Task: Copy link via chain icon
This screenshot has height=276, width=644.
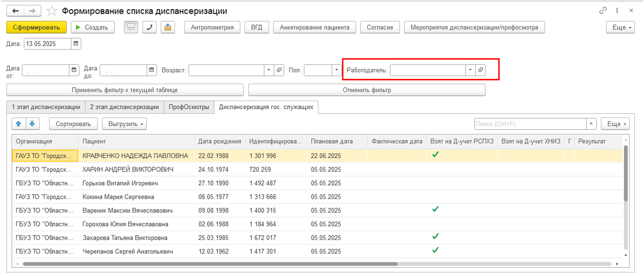Action: click(603, 11)
